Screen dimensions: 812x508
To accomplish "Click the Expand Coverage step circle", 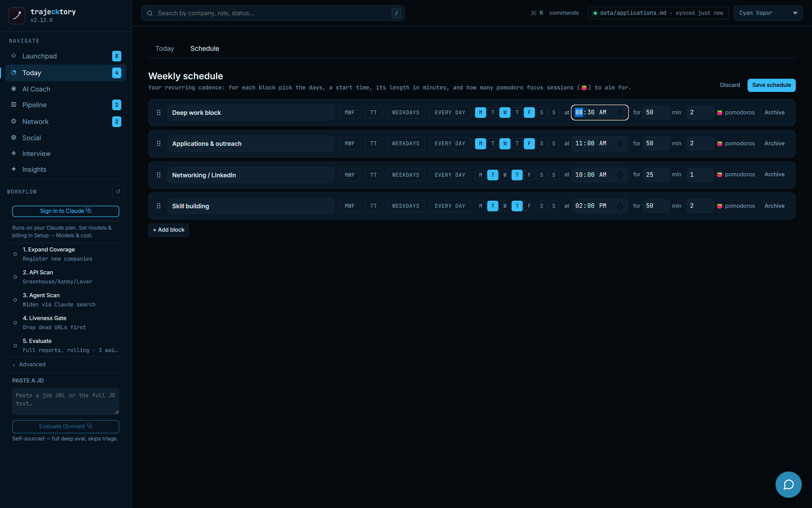I will click(x=15, y=254).
